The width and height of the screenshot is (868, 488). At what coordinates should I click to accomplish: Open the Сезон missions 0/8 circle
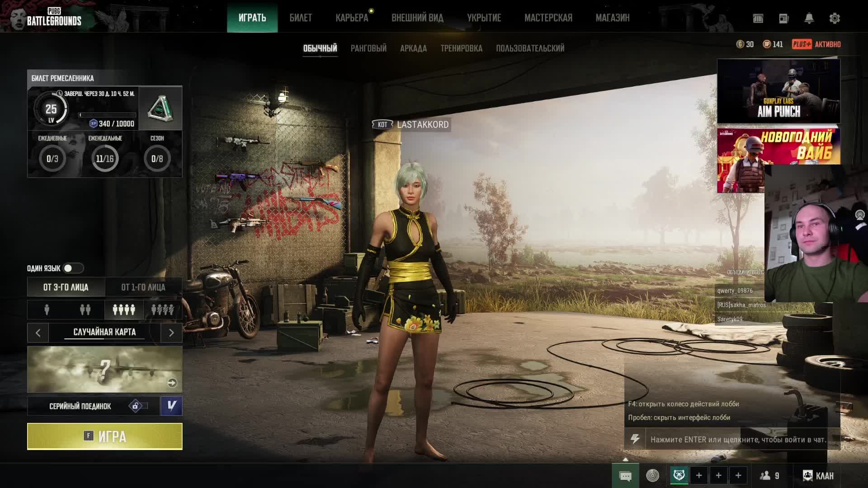[157, 159]
